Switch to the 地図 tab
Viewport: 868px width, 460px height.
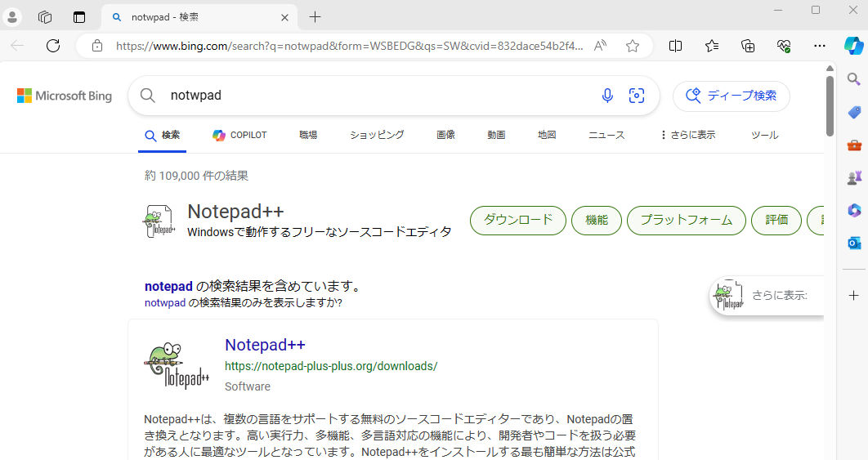(x=547, y=135)
